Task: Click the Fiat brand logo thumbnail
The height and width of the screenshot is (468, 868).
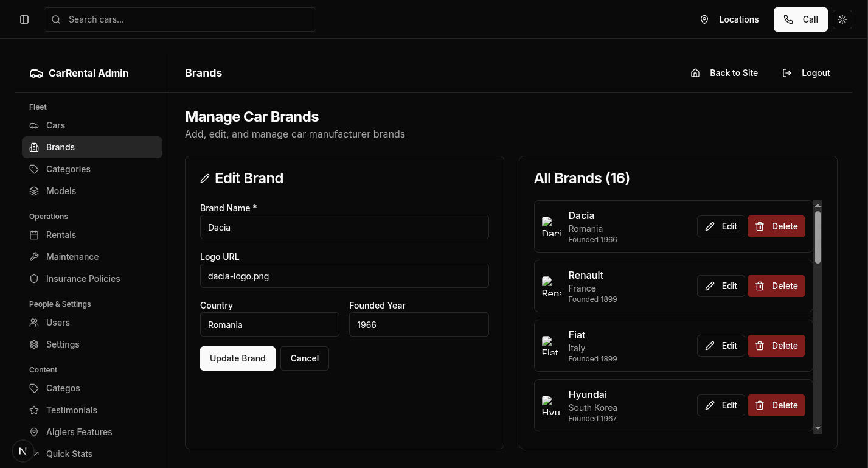Action: 552,346
